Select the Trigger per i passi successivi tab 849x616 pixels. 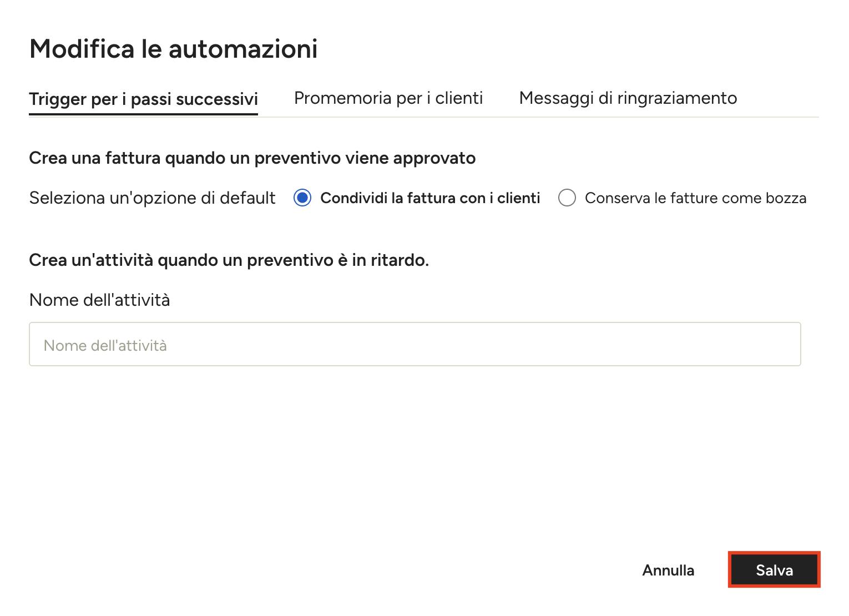tap(143, 99)
